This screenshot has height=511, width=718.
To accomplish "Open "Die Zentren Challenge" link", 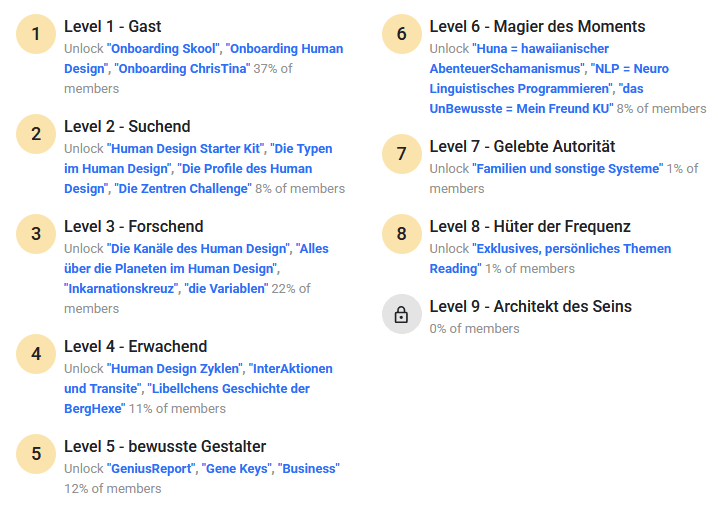I will click(183, 189).
